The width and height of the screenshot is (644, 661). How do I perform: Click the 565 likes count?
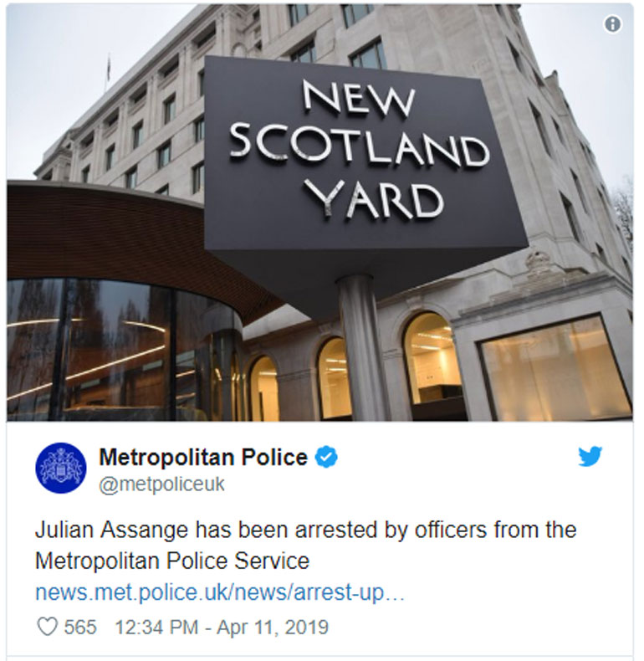[x=80, y=627]
